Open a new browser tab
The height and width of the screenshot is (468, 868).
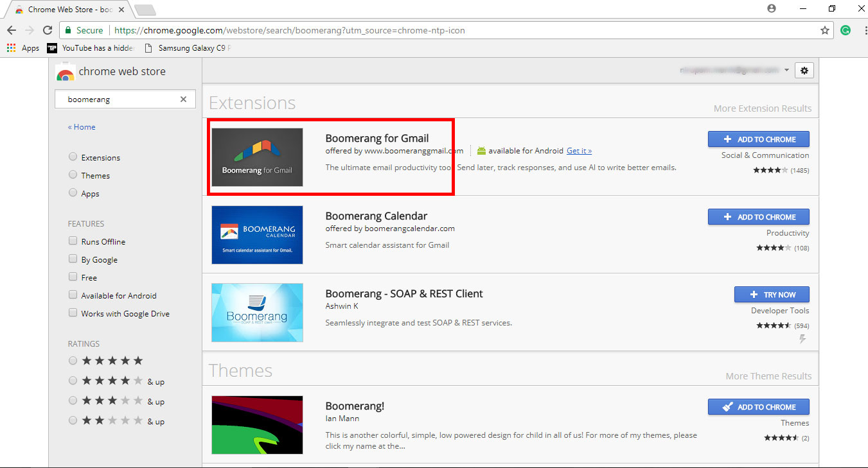click(x=146, y=10)
